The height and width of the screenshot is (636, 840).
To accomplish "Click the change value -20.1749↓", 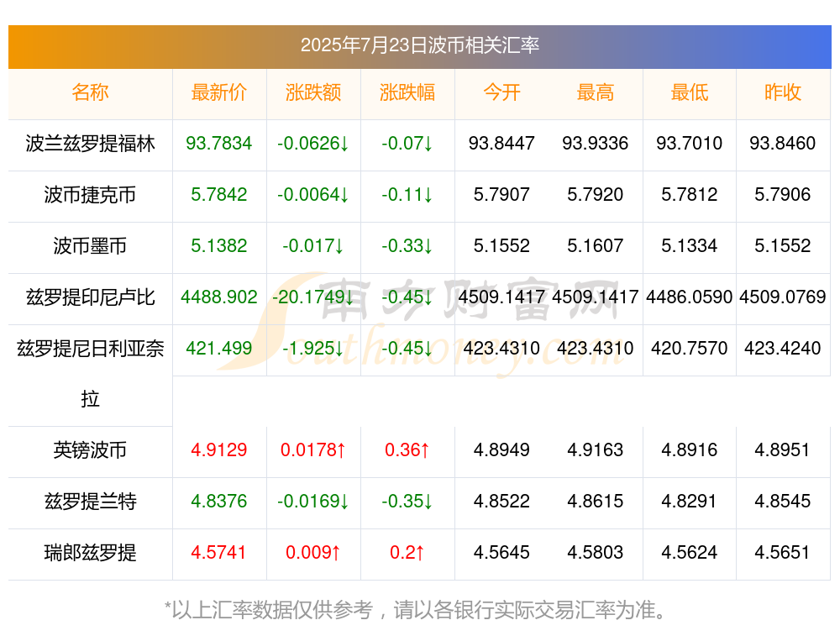I will [312, 297].
